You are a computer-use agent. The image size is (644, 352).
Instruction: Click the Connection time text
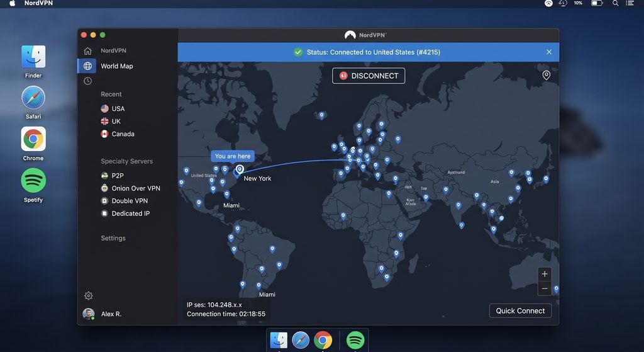[226, 314]
